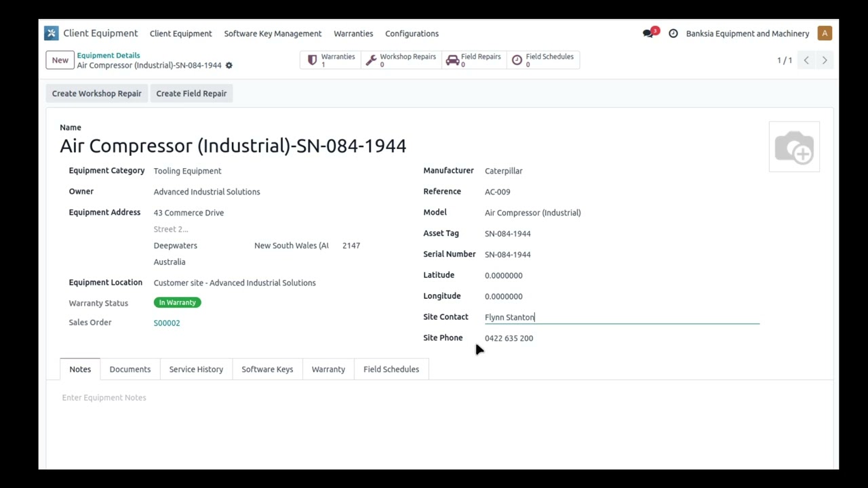
Task: Edit Asset Tag field SN-084-1944
Action: [x=622, y=234]
